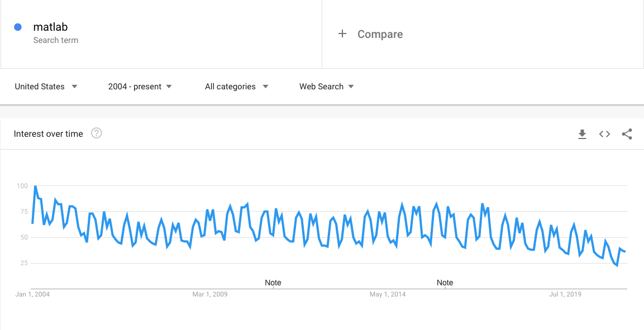
Task: Click the Interest over time heading
Action: (x=49, y=134)
